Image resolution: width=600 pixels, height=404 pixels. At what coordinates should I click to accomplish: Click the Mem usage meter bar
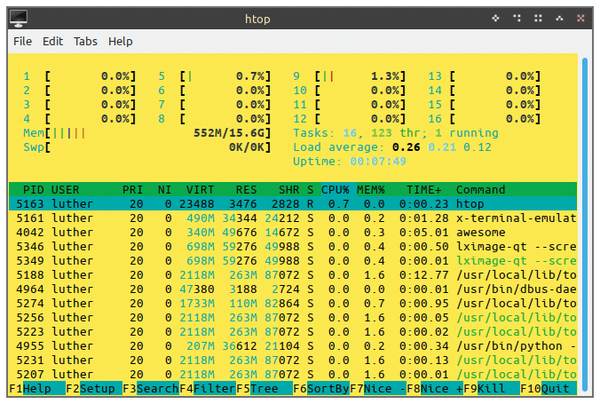pos(147,133)
